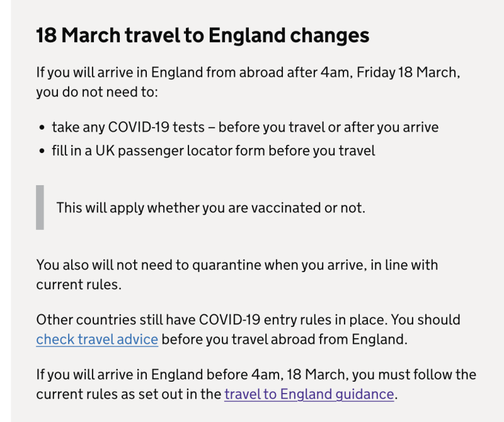504x422 pixels.
Task: Click the passenger locator form bullet text
Action: click(214, 151)
